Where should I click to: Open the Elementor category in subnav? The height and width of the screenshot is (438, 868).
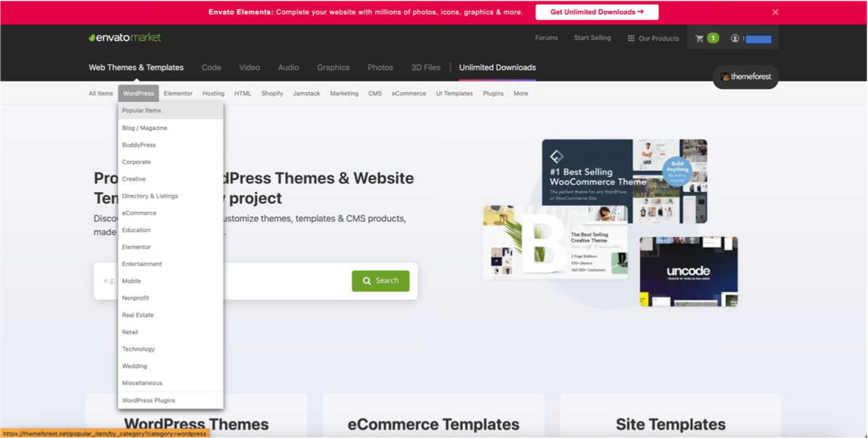[x=178, y=93]
